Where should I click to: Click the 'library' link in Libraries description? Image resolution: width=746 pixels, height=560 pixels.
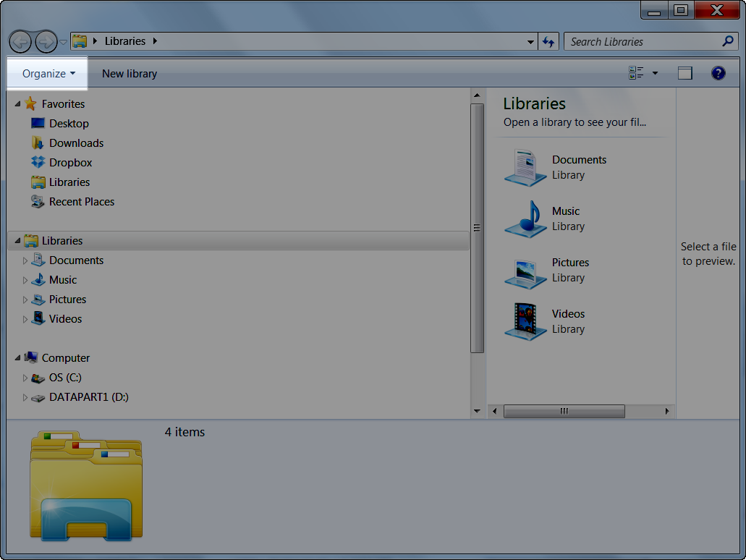tap(558, 122)
